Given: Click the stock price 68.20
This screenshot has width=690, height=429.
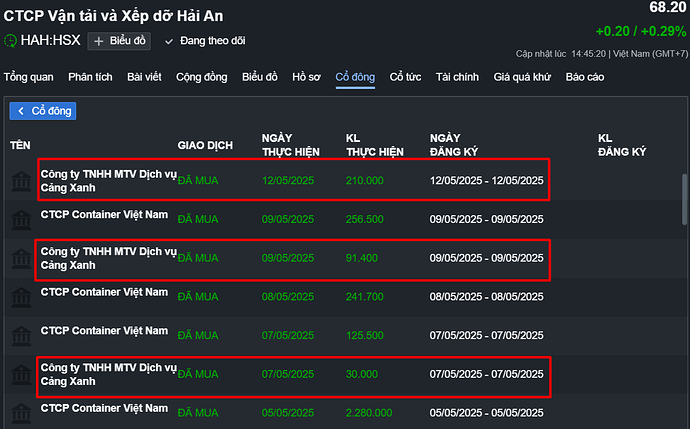Looking at the screenshot, I should (668, 7).
